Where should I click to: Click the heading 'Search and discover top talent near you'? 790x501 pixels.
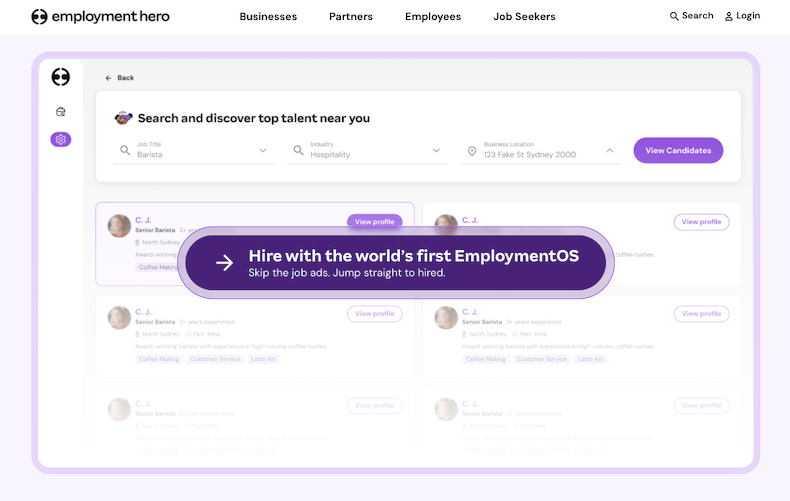(x=254, y=118)
